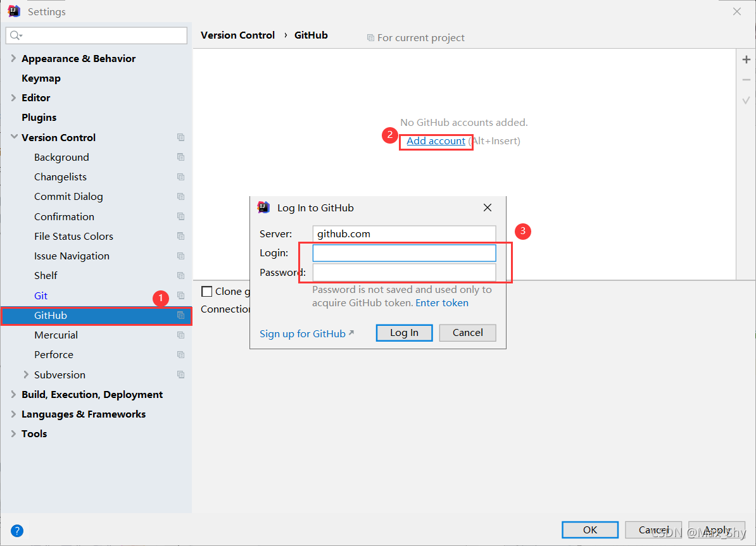The height and width of the screenshot is (546, 756).
Task: Click project-level icon beside Subversion
Action: point(181,375)
